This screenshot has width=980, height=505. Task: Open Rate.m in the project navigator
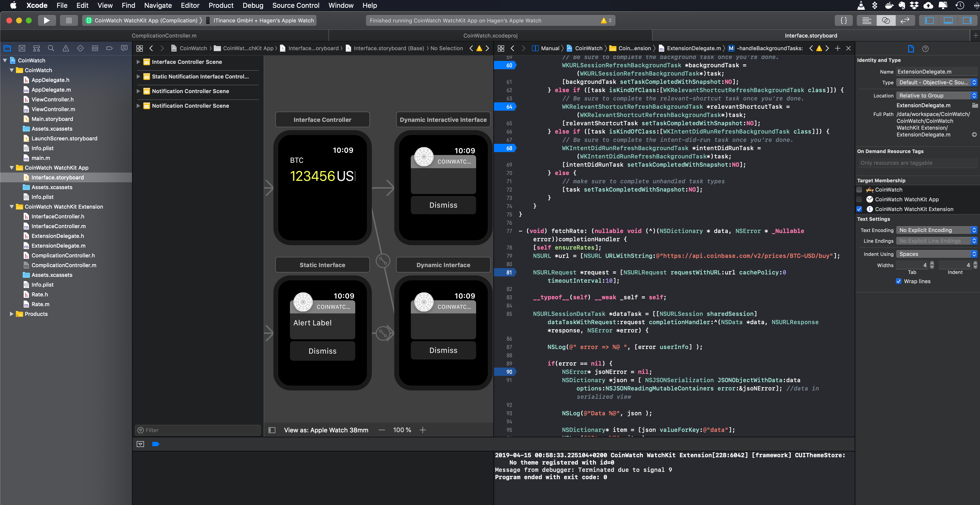click(40, 304)
